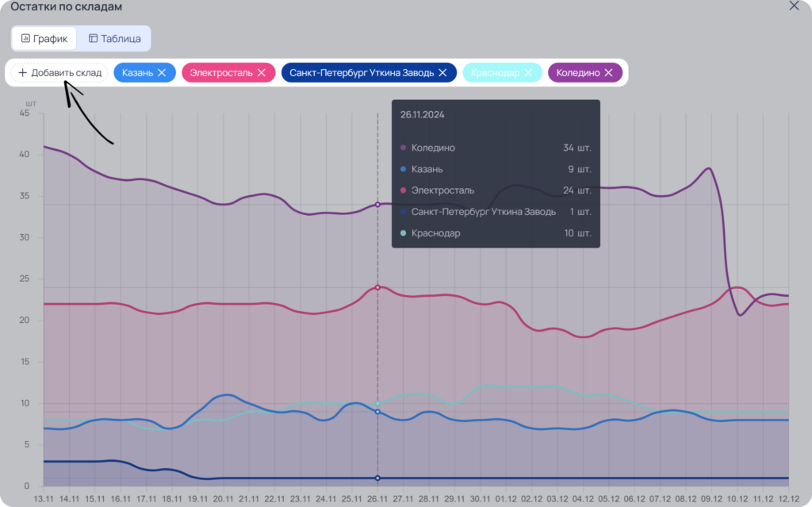This screenshot has height=507, width=812.
Task: Select the График tab
Action: [44, 38]
